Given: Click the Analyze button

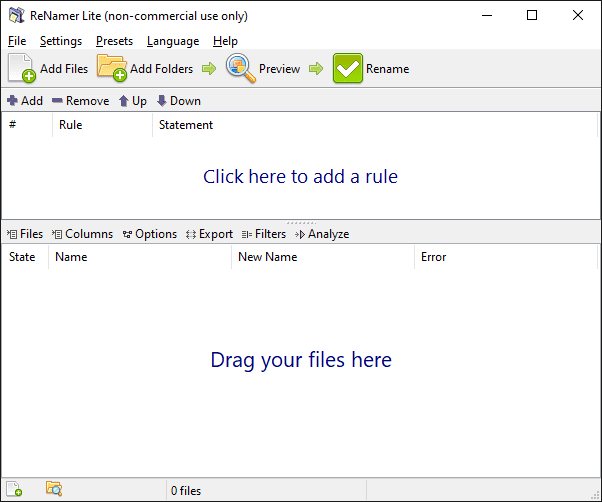Looking at the screenshot, I should pyautogui.click(x=322, y=234).
